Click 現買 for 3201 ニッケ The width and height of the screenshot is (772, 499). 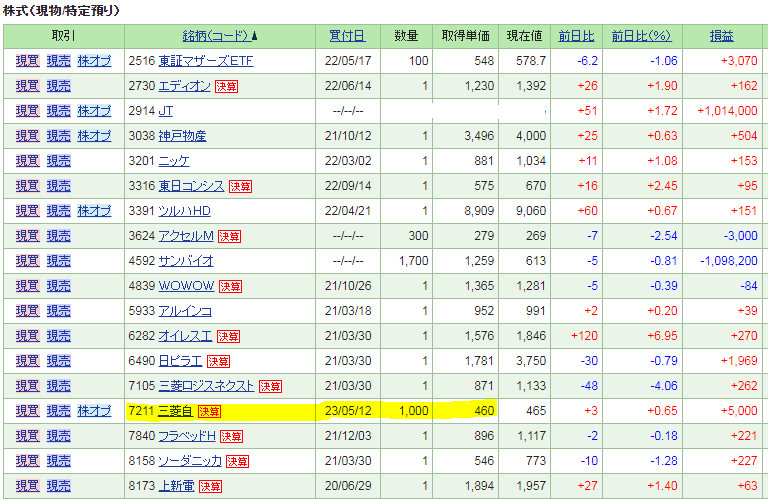(28, 161)
